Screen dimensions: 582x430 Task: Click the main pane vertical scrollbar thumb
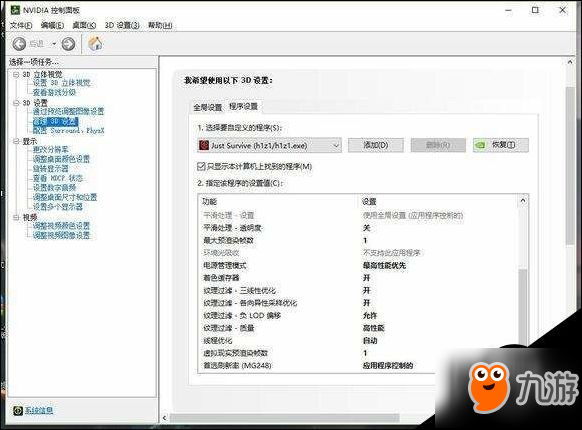(x=570, y=166)
